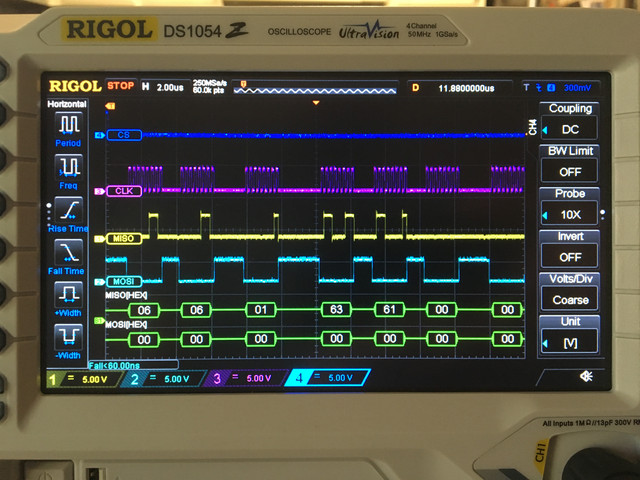This screenshot has height=480, width=640.
Task: Click the MOSI[HEX] decode label
Action: [126, 325]
